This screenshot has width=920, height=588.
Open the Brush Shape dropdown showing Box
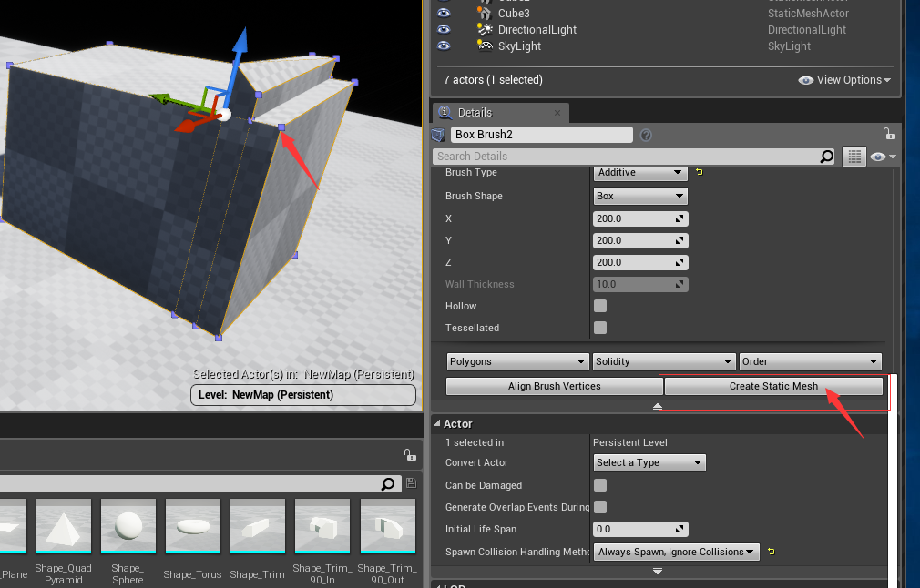[x=640, y=196]
